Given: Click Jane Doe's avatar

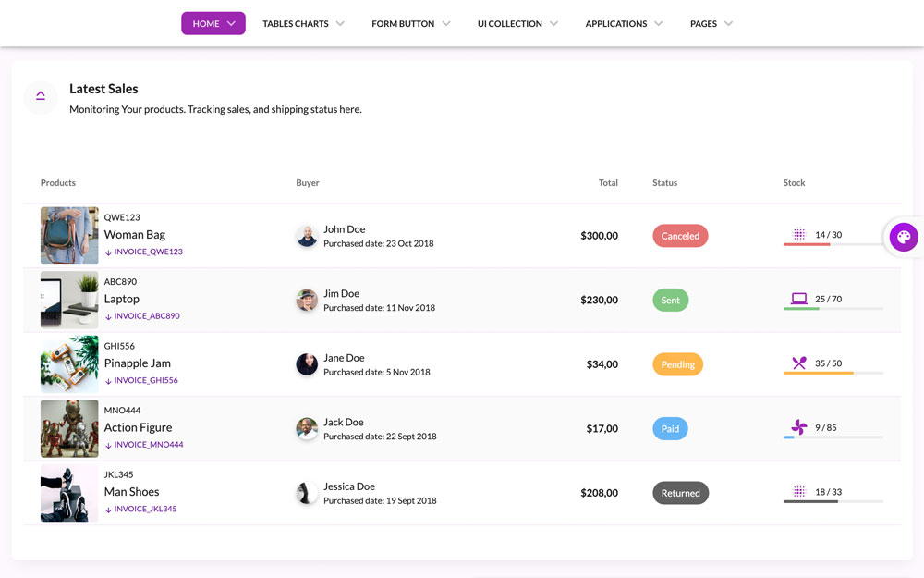Looking at the screenshot, I should click(x=307, y=364).
